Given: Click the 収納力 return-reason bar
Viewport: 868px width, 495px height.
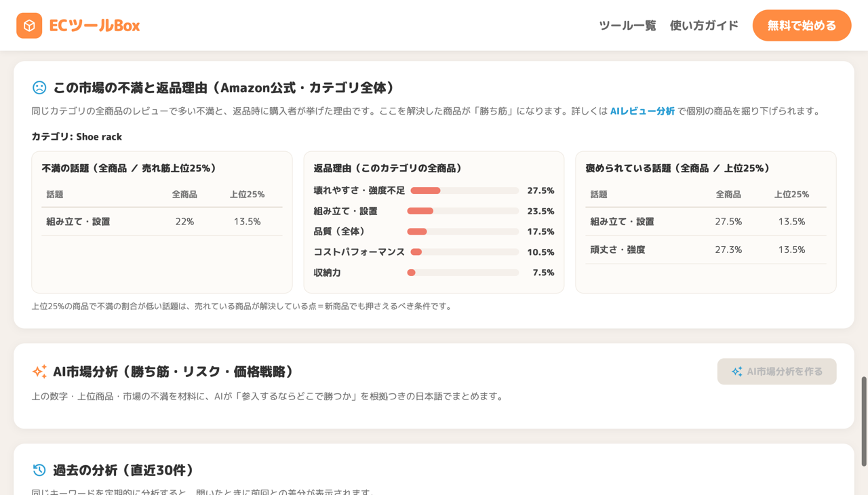Looking at the screenshot, I should [463, 273].
